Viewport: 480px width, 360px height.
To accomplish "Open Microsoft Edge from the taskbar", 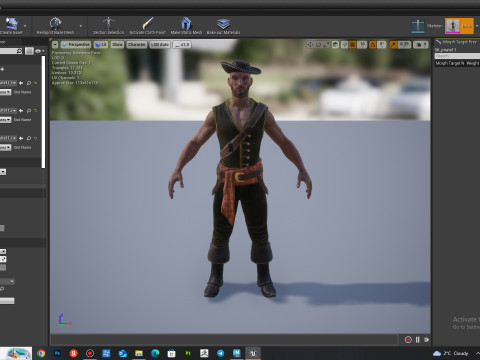I will pyautogui.click(x=155, y=353).
